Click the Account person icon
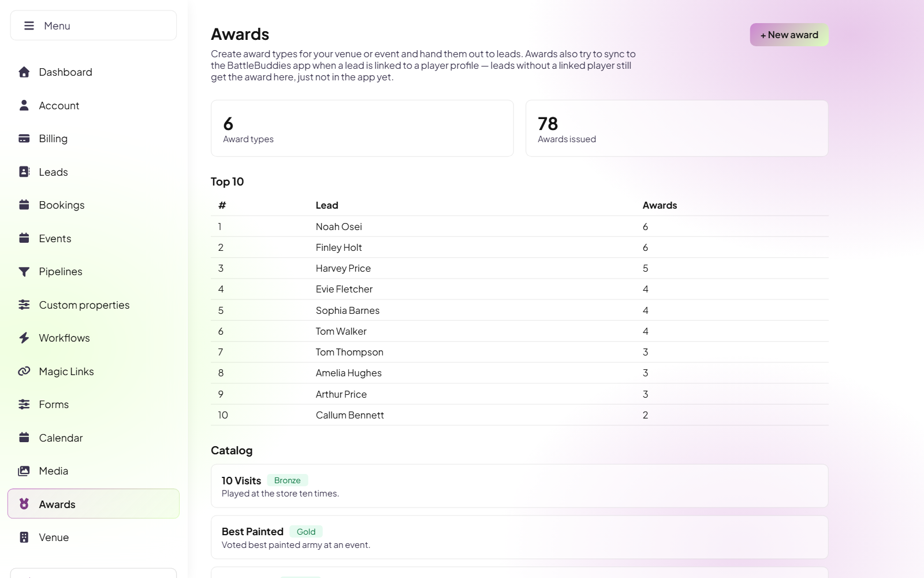This screenshot has width=924, height=578. click(24, 105)
